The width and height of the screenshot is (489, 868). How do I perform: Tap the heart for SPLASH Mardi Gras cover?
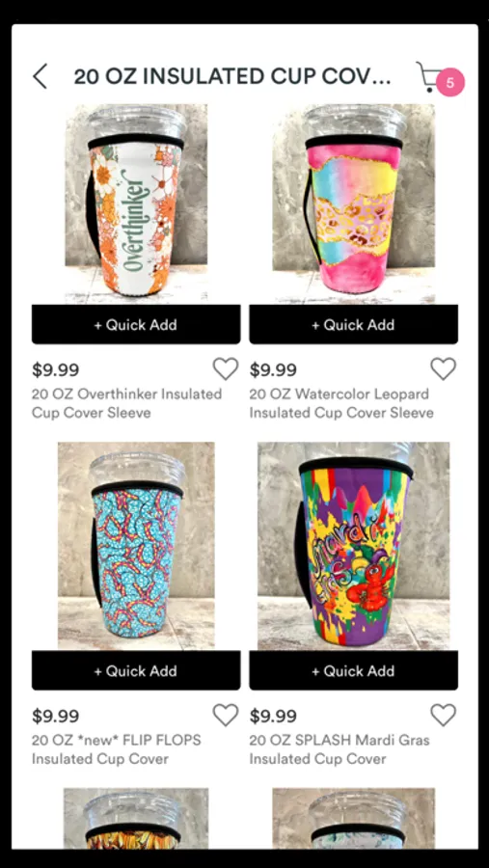(443, 715)
